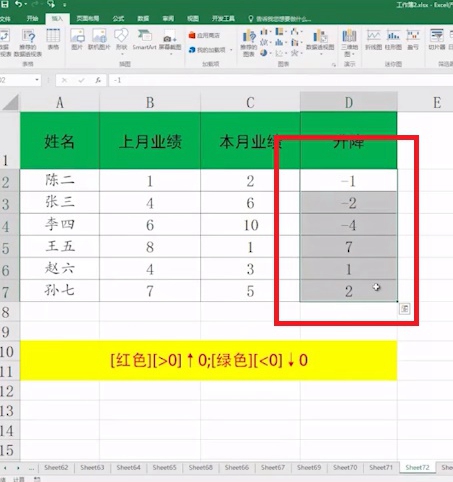Insert a column or bar chart

click(265, 32)
